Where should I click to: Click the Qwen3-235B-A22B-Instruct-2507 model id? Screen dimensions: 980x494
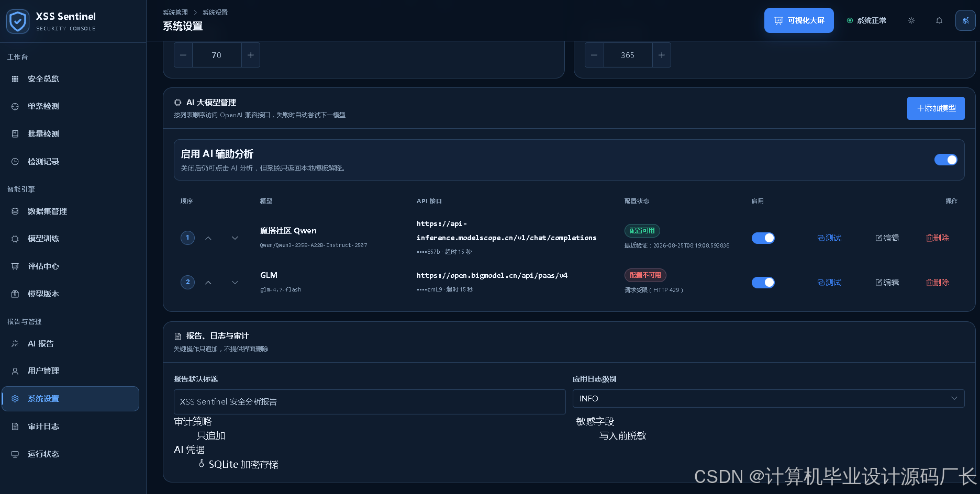pyautogui.click(x=314, y=245)
